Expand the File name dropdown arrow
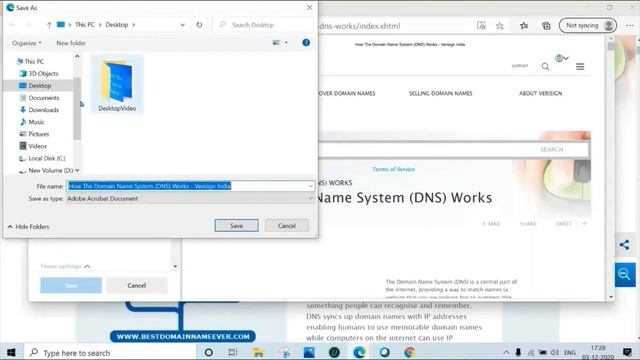Screen dimensions: 640x360 click(311, 186)
